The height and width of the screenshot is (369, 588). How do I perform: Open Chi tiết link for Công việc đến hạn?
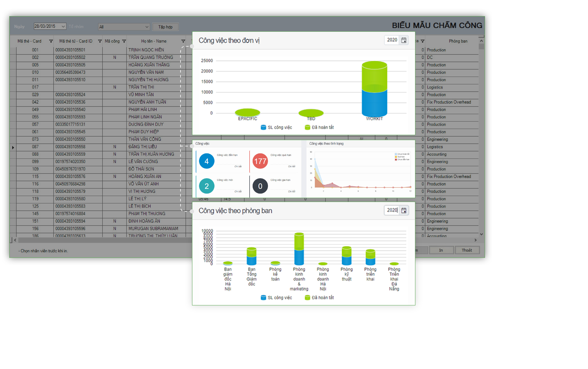coord(238,166)
